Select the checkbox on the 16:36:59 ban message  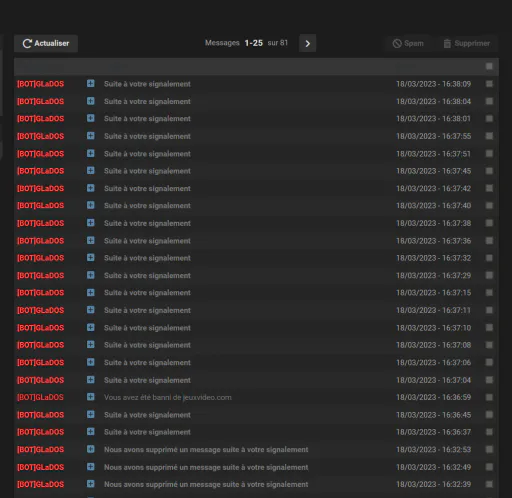tap(489, 397)
